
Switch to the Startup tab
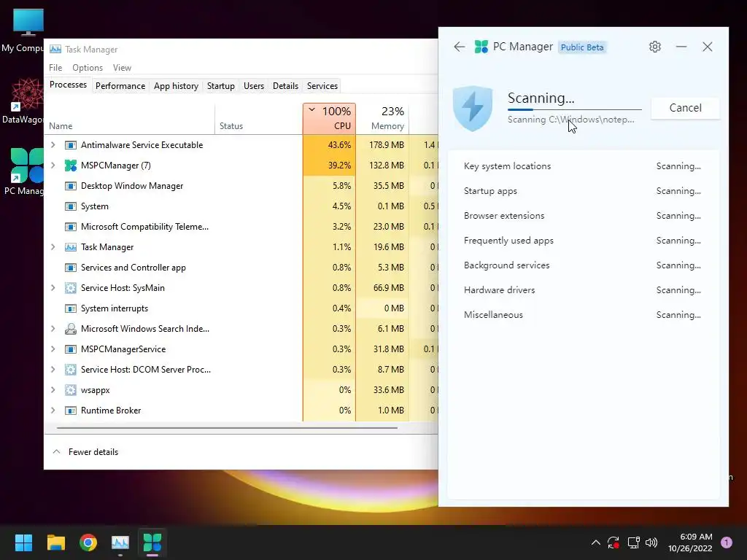[x=220, y=86]
